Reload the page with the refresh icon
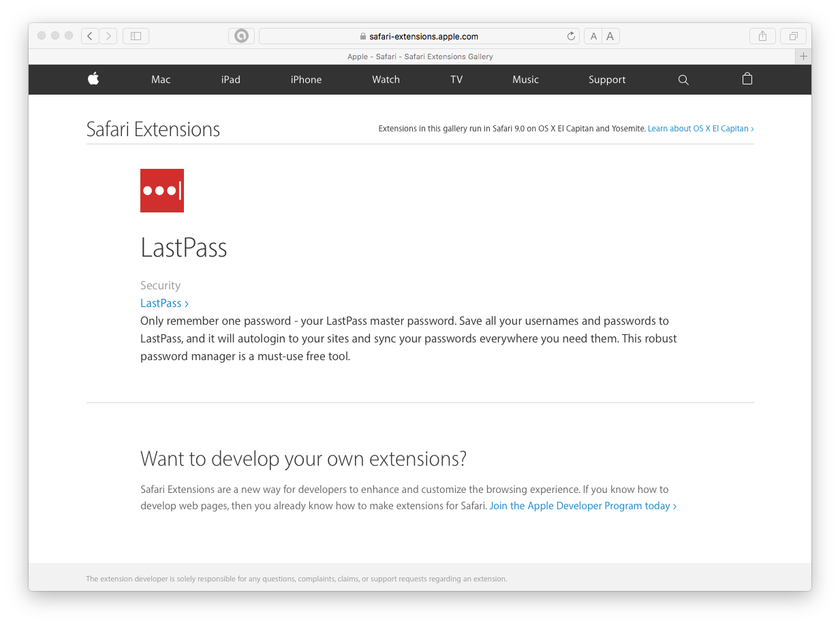Viewport: 840px width, 625px height. (x=571, y=36)
